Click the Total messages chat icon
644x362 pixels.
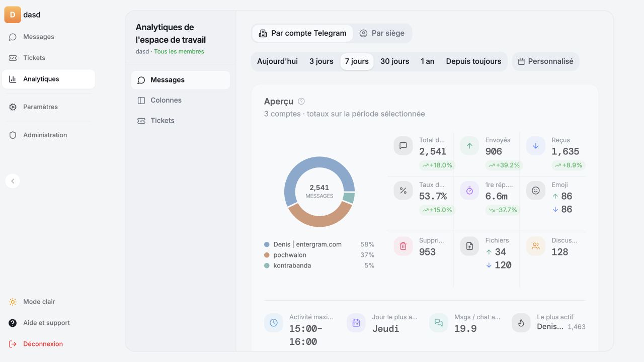[x=403, y=146]
